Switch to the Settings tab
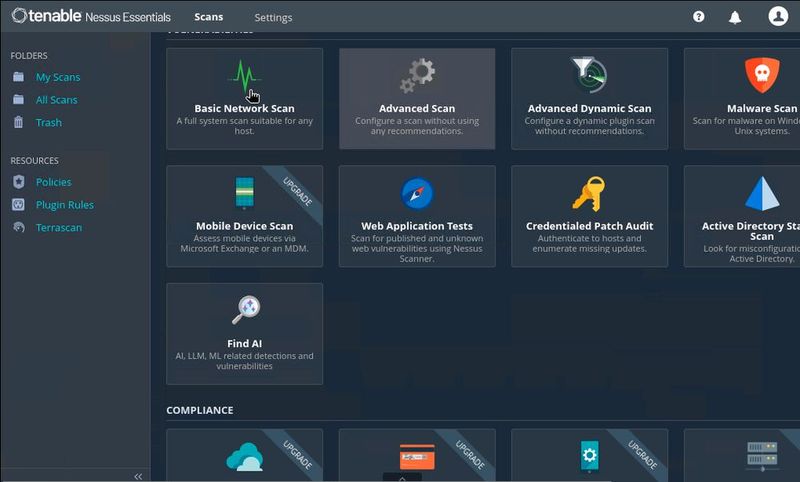This screenshot has width=800, height=482. pyautogui.click(x=273, y=17)
